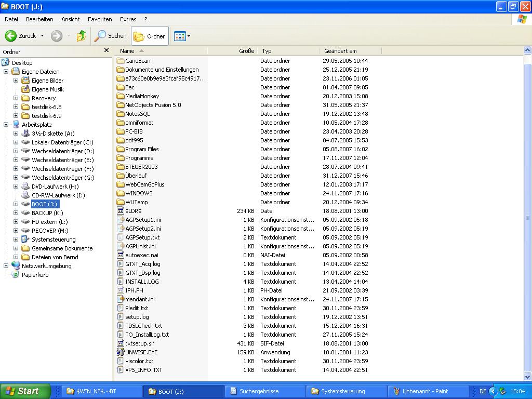
Task: Select 3½-Diskette (A:) drive icon
Action: pyautogui.click(x=25, y=134)
